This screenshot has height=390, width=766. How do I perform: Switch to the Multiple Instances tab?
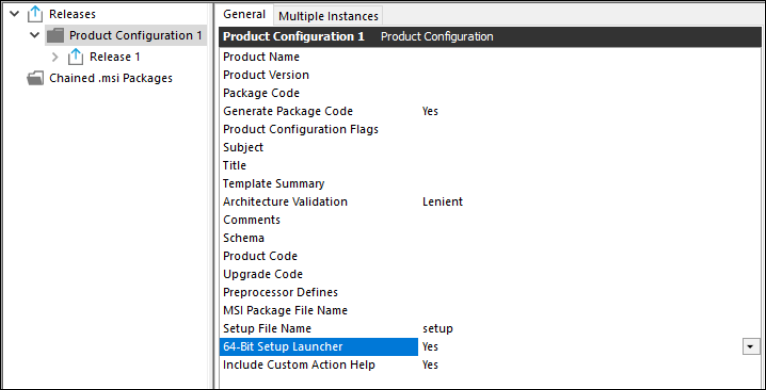[328, 16]
